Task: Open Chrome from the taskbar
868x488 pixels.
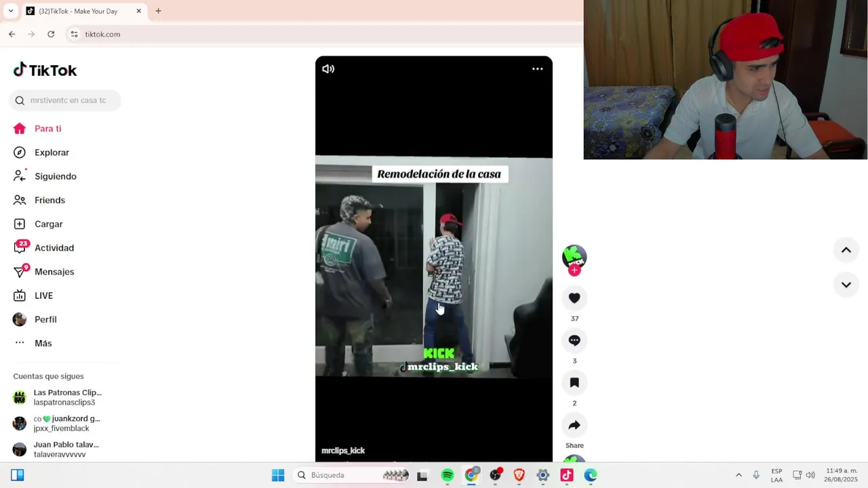Action: pyautogui.click(x=471, y=475)
